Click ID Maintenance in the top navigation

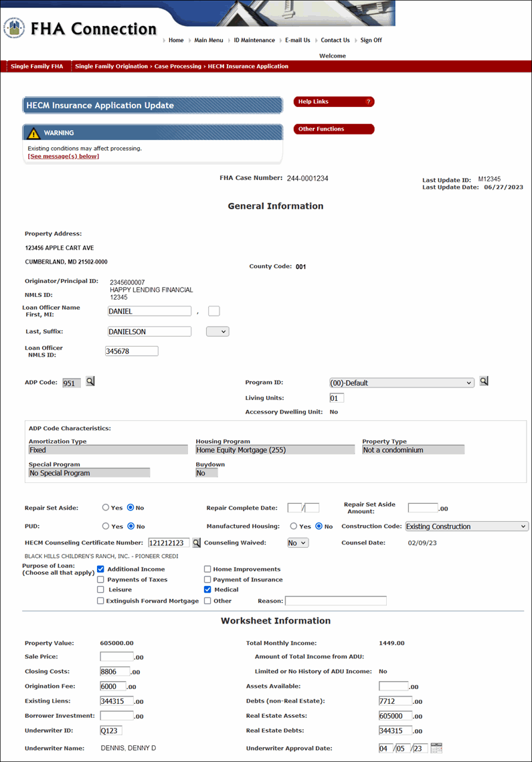point(254,40)
